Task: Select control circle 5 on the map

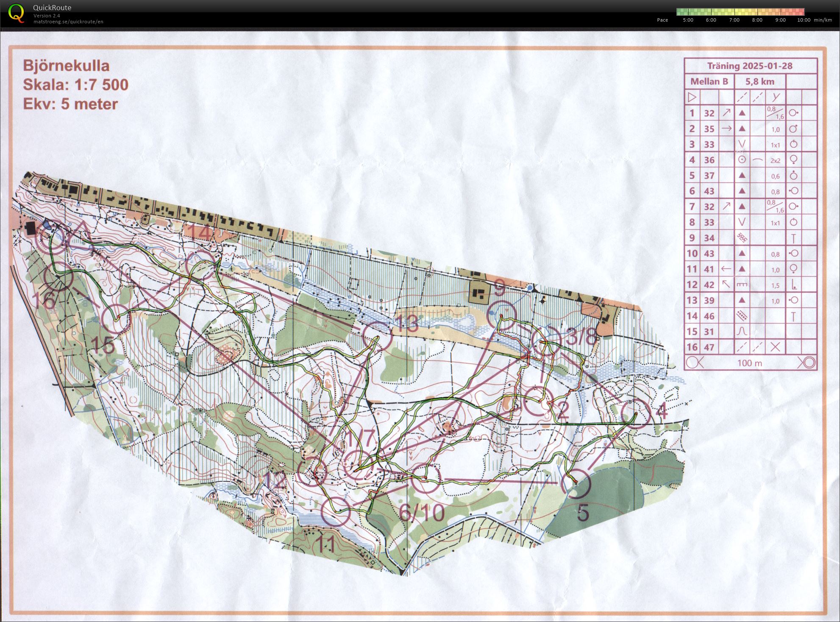Action: (576, 483)
